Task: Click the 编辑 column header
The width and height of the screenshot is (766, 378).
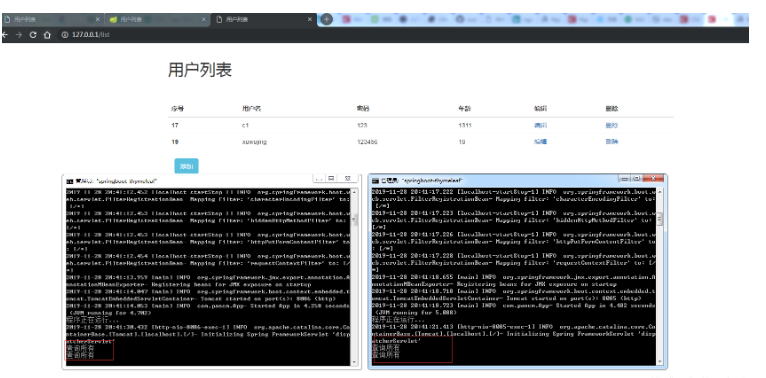Action: coord(540,108)
